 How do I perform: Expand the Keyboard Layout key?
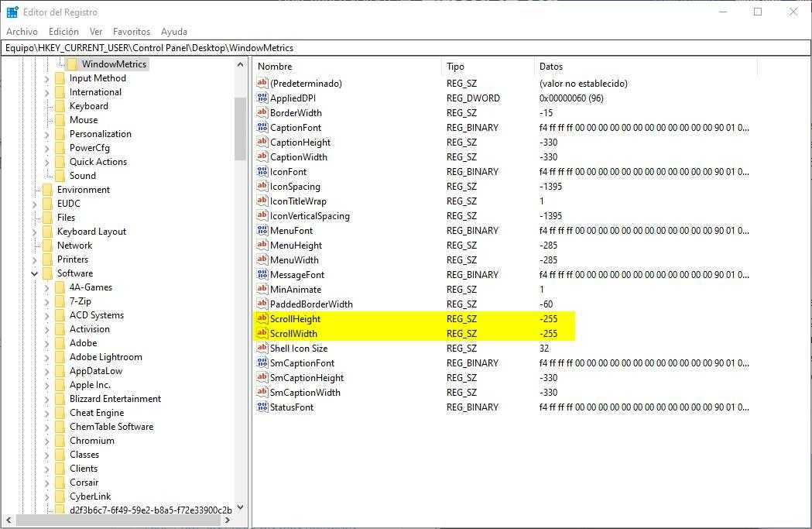click(35, 232)
